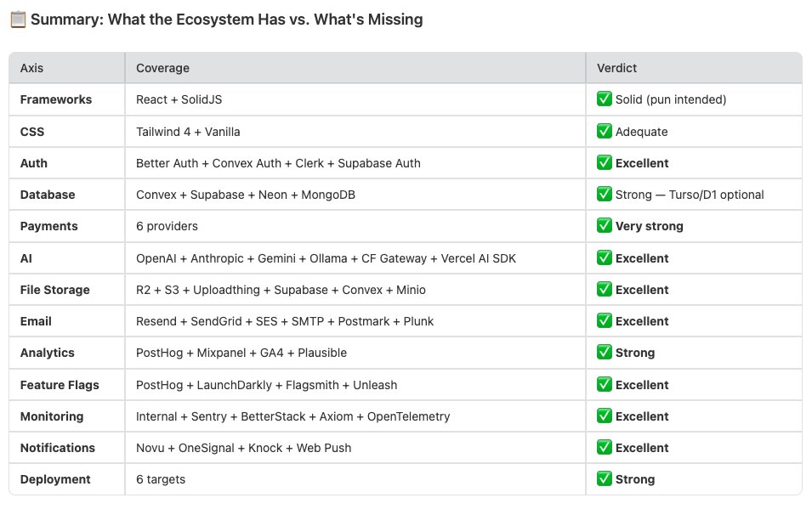Click the AI axis cell

coord(67,258)
